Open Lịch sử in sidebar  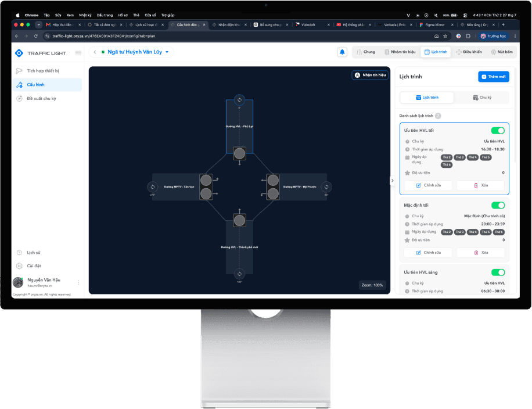[48, 253]
